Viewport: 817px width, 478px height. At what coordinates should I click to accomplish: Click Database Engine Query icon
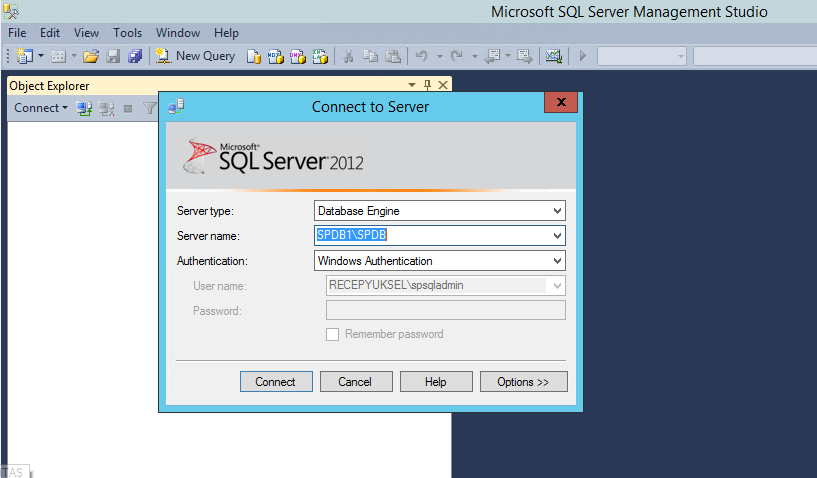(254, 56)
